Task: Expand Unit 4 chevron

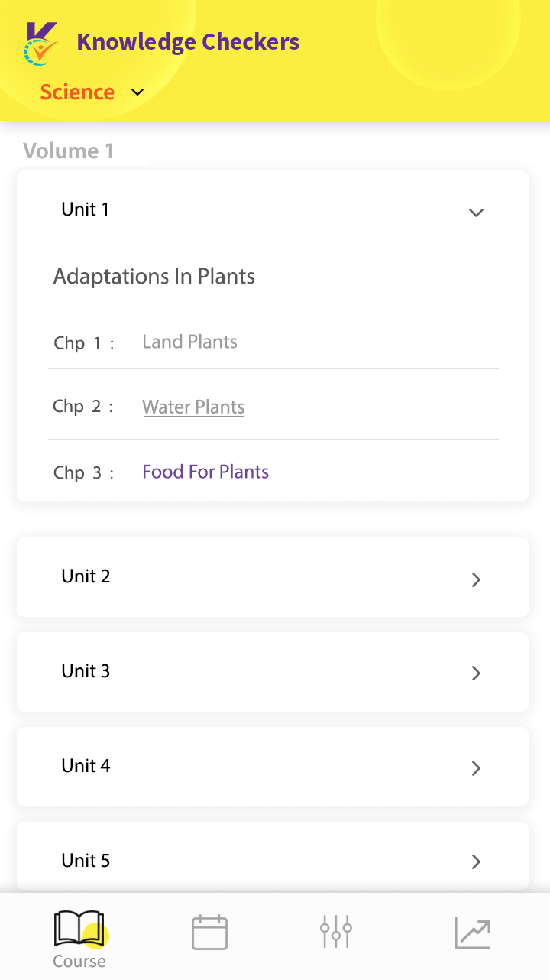Action: (x=476, y=767)
